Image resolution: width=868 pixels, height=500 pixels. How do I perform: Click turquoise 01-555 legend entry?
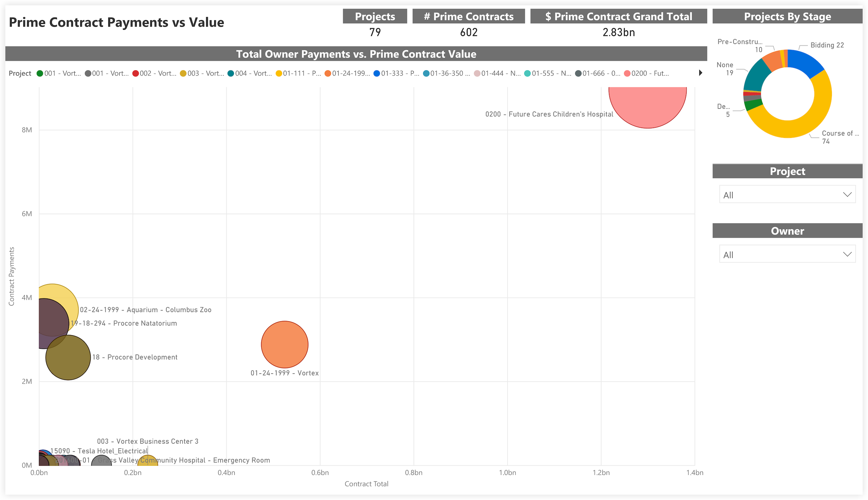click(x=548, y=73)
